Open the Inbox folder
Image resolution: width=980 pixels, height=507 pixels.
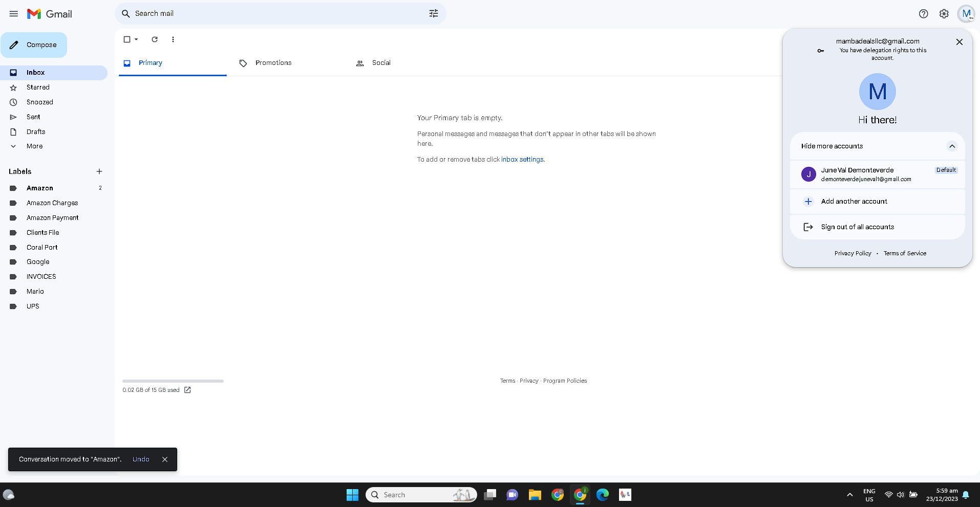(x=54, y=73)
